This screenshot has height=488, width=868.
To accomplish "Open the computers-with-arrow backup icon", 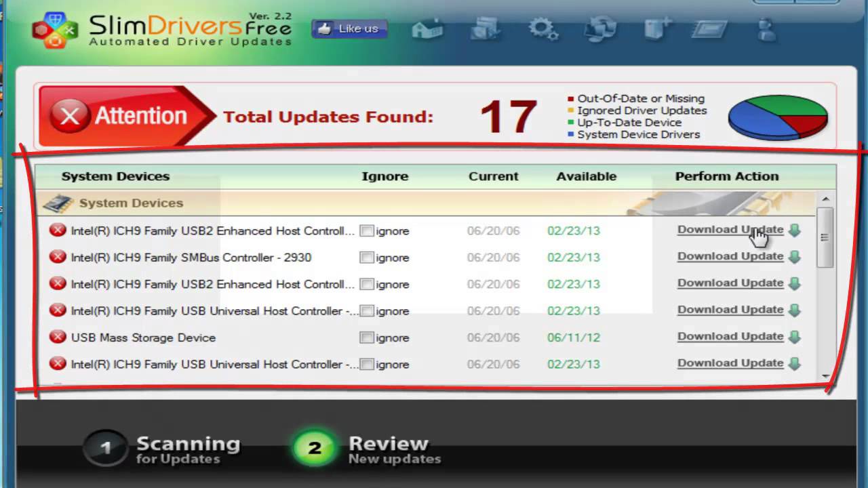I will tap(601, 28).
